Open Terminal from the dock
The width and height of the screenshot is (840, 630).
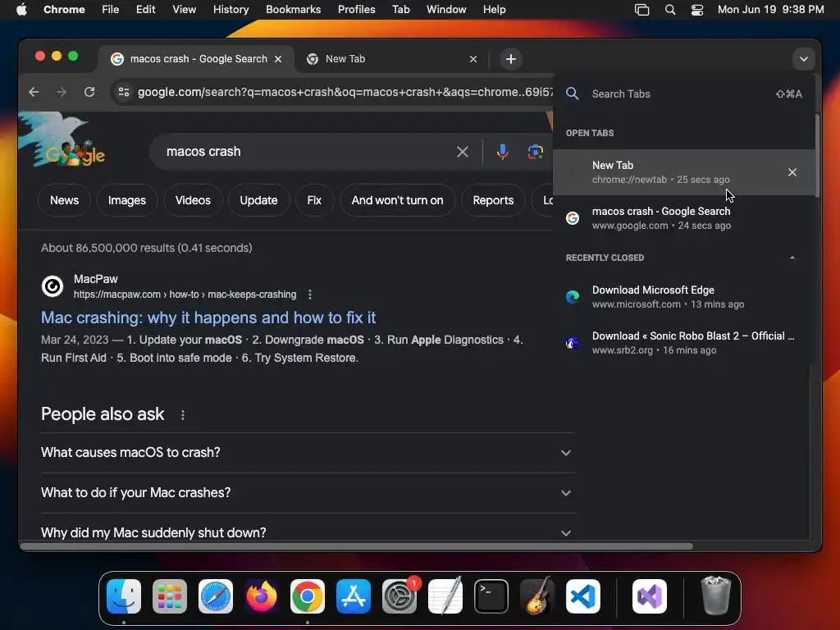tap(491, 596)
